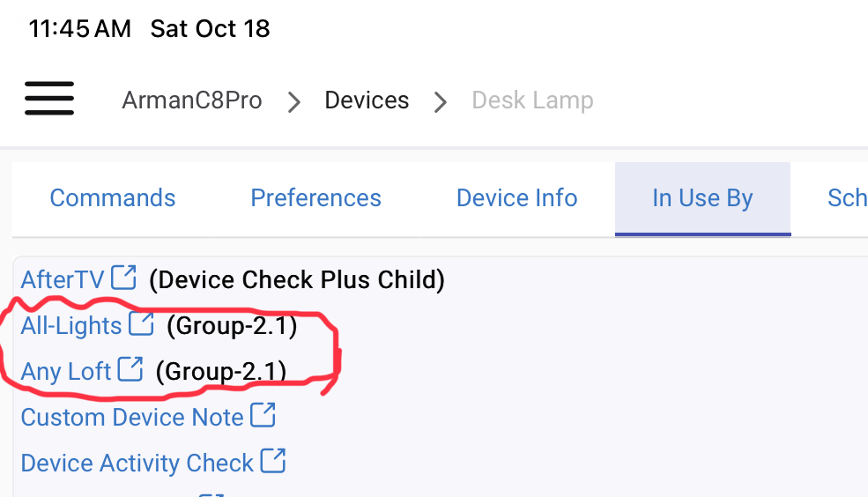Switch to the Commands tab
Image resolution: width=868 pixels, height=497 pixels.
(x=113, y=198)
